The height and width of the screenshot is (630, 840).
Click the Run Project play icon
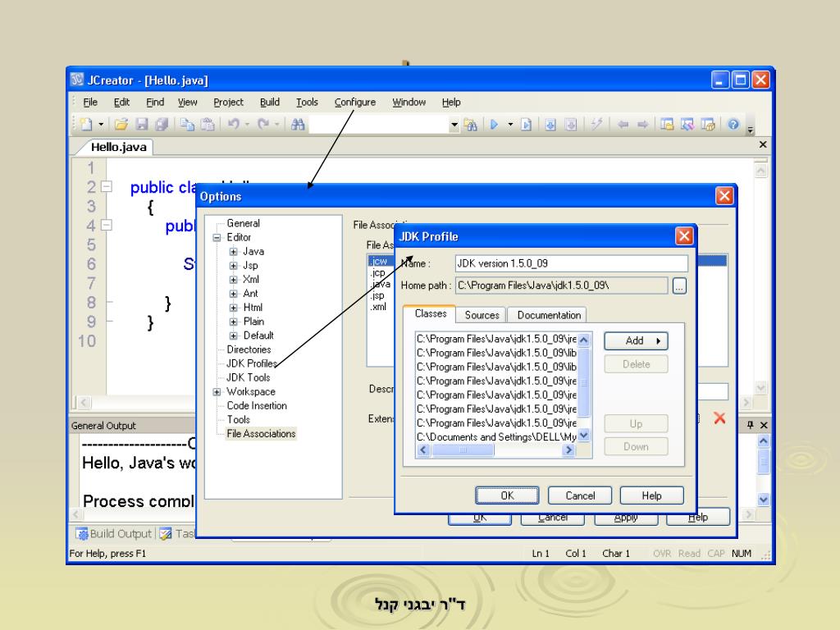(495, 125)
